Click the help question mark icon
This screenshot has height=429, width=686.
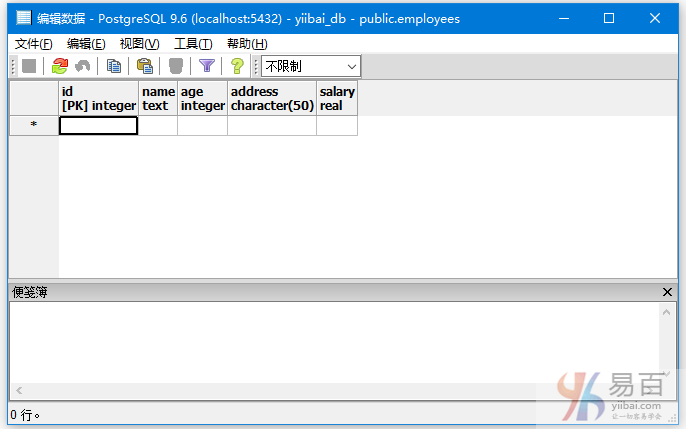(237, 66)
